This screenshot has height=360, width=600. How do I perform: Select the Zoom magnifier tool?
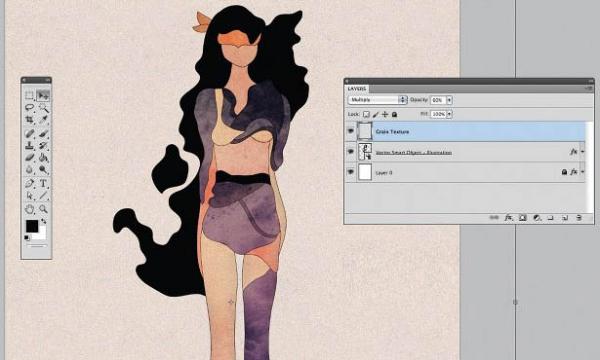[x=43, y=209]
